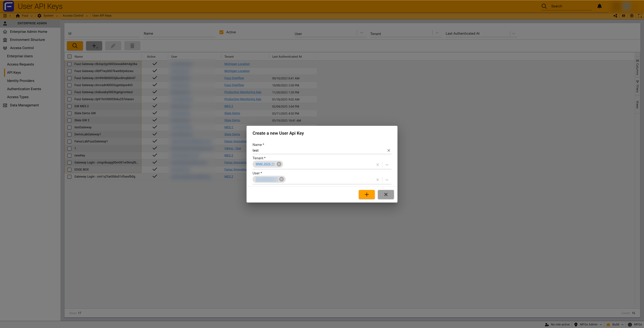Open Authentication Events in sidebar

point(24,89)
